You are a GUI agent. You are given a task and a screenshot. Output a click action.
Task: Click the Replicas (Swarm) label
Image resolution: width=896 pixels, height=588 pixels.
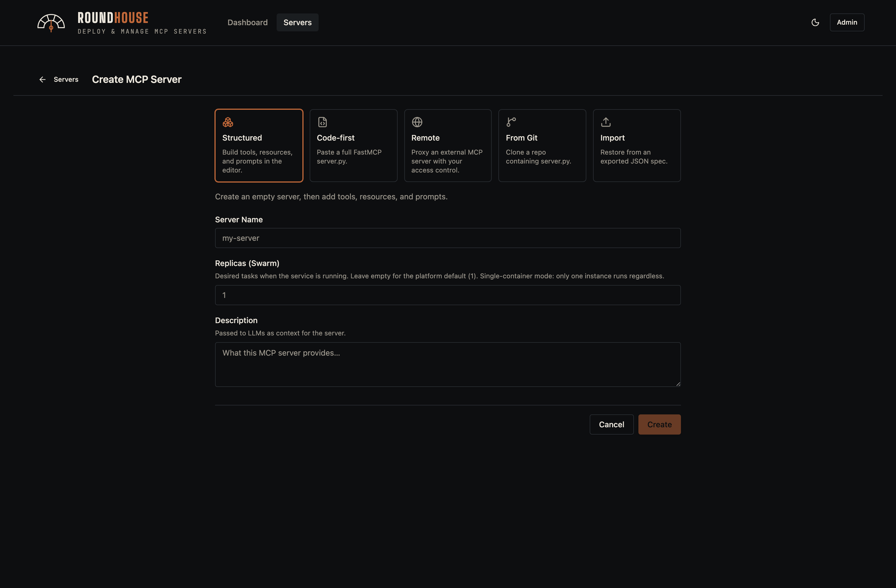[247, 263]
